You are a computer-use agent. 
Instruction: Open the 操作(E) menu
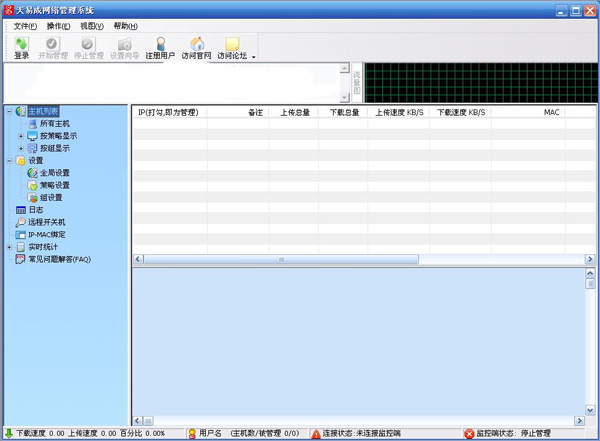point(59,26)
